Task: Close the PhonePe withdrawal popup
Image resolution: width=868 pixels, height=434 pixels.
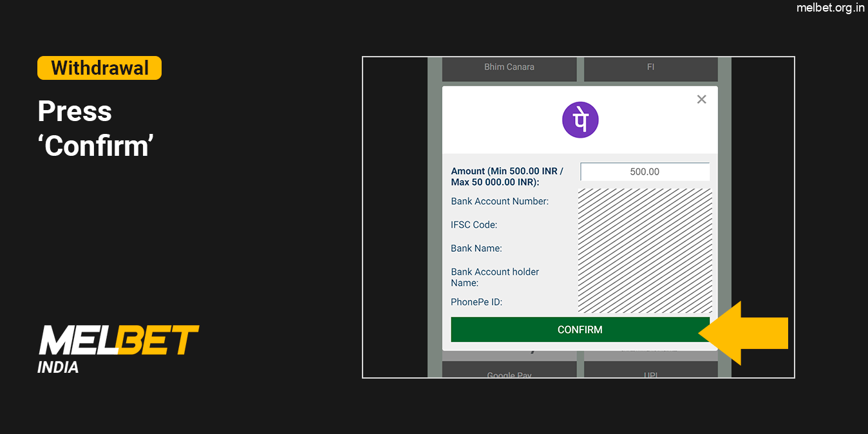Action: (x=701, y=99)
